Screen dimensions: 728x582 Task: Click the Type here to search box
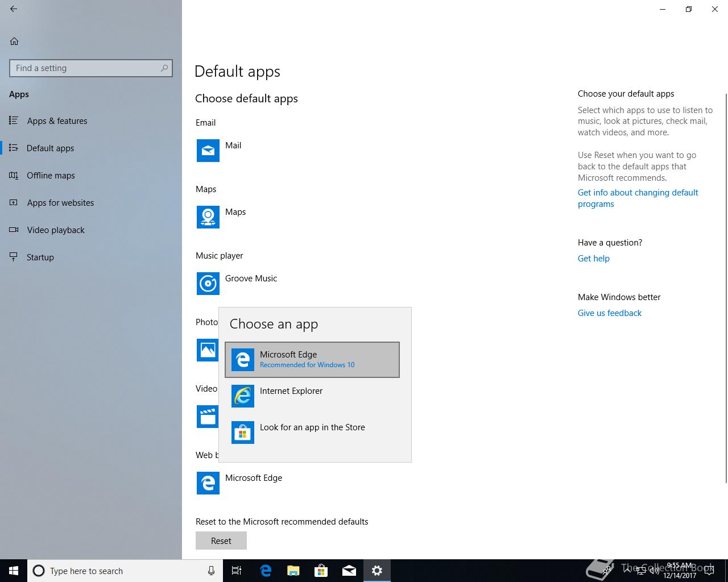(x=125, y=571)
